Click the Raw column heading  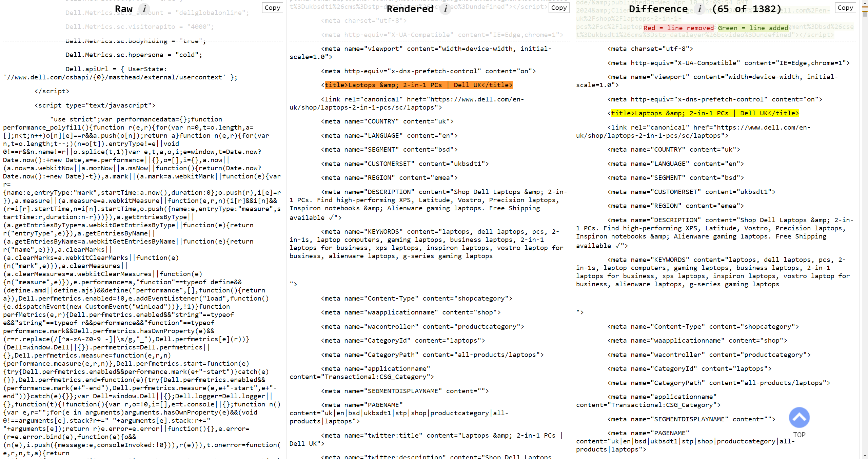point(124,9)
